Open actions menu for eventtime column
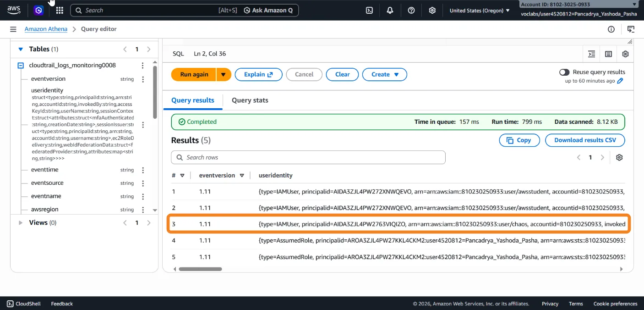Image resolution: width=644 pixels, height=310 pixels. tap(143, 170)
